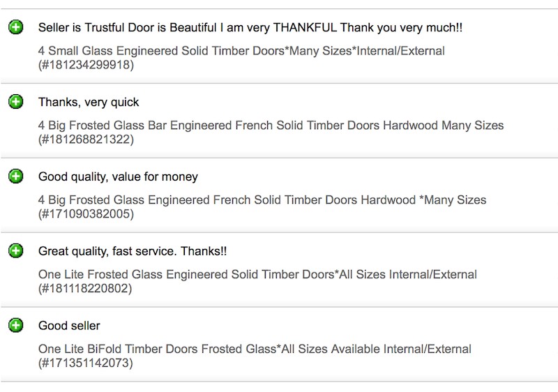The image size is (558, 392).
Task: Click the "Good seller" feedback comment
Action: [69, 326]
